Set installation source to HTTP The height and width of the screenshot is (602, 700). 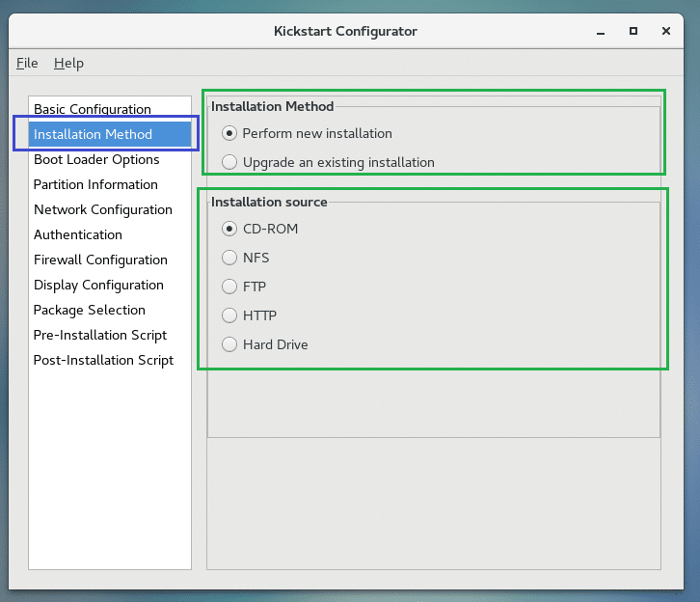[229, 315]
